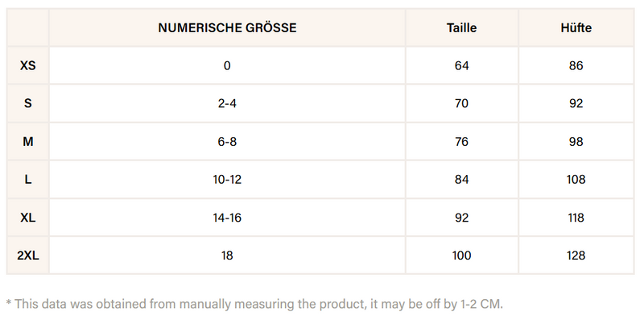Viewport: 644px width, 316px height.
Task: Click the NUMERISCHE GRÖSSE column header
Action: (x=227, y=28)
